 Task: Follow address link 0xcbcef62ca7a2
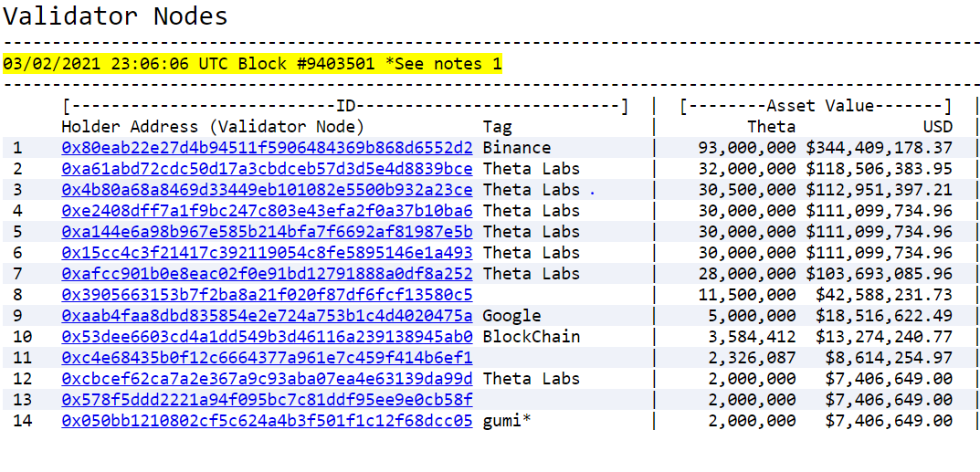click(x=267, y=378)
